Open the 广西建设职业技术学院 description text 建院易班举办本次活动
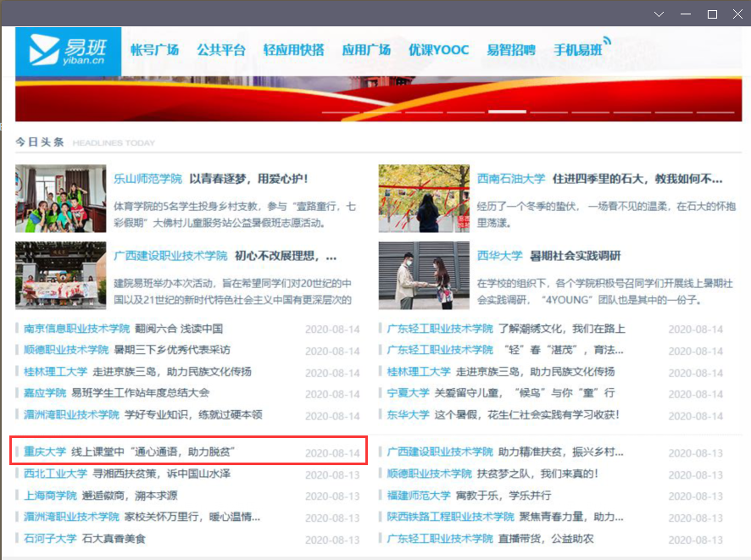Screen dimensions: 751x560 point(233,291)
